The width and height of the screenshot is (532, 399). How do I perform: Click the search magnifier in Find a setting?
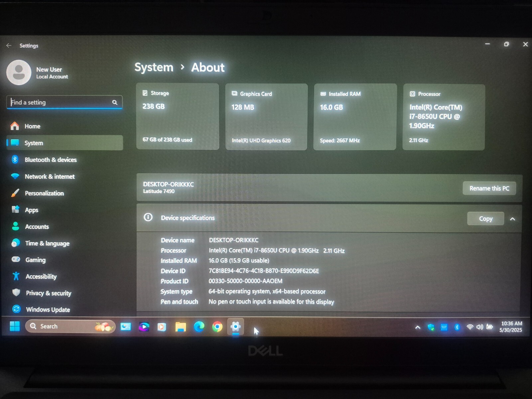tap(115, 102)
